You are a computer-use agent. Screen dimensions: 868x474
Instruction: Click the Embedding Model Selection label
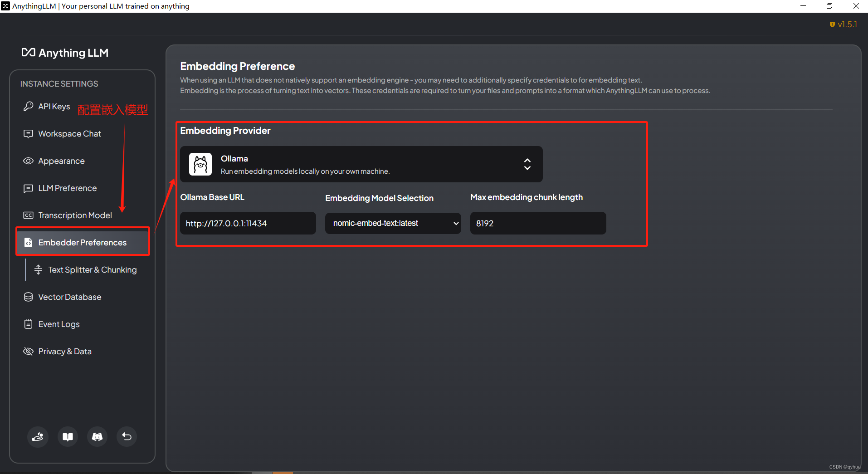pyautogui.click(x=379, y=198)
